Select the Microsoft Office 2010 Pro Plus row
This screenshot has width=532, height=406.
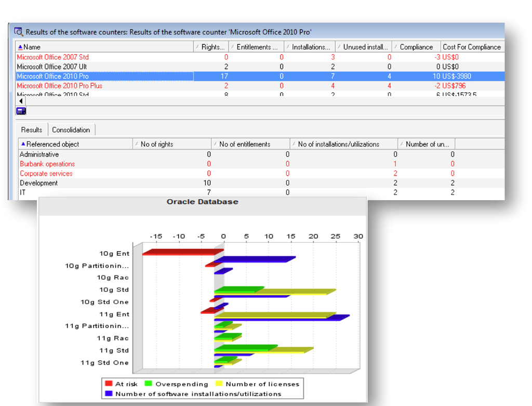[260, 86]
